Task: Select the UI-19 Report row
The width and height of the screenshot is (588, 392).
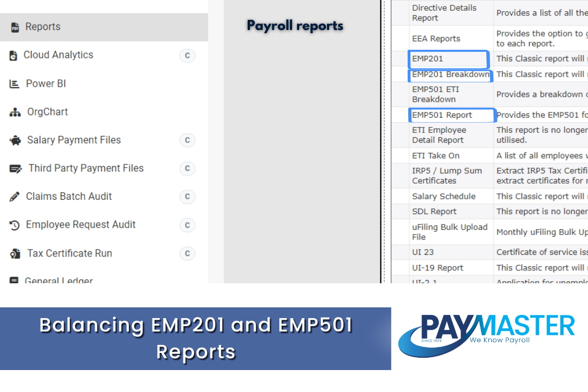Action: tap(433, 267)
